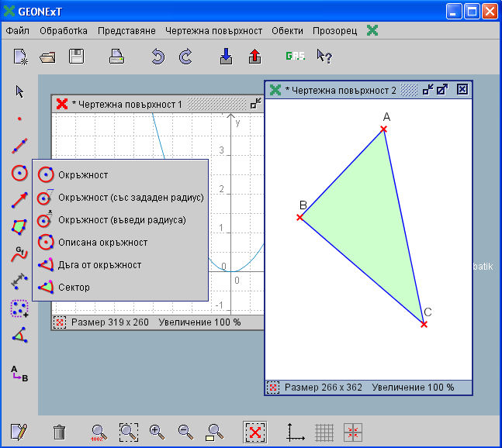
Task: Click point B in Чертежна повърхност 2
Action: [299, 218]
